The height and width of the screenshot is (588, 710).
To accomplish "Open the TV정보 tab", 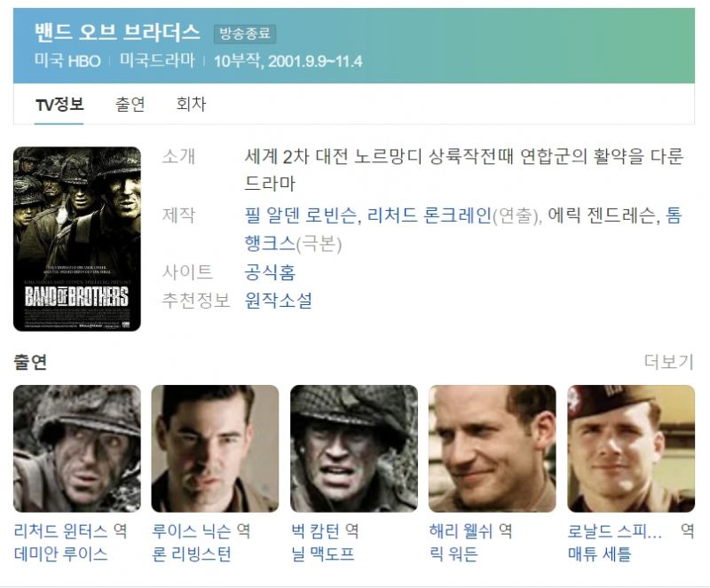I will click(x=59, y=105).
